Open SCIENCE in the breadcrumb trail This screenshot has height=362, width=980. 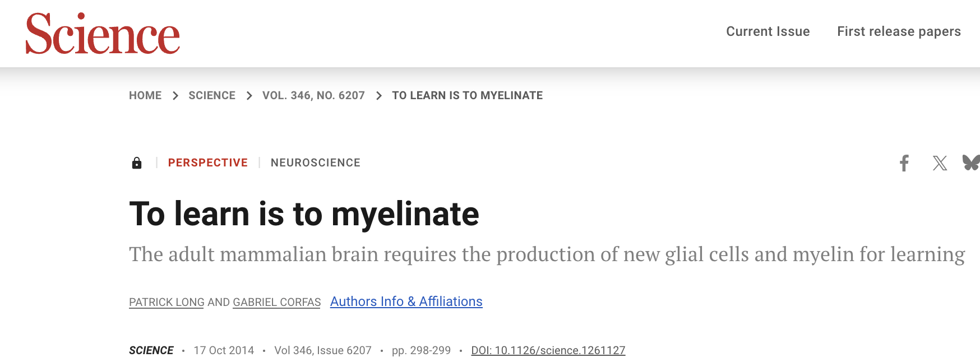pyautogui.click(x=212, y=95)
